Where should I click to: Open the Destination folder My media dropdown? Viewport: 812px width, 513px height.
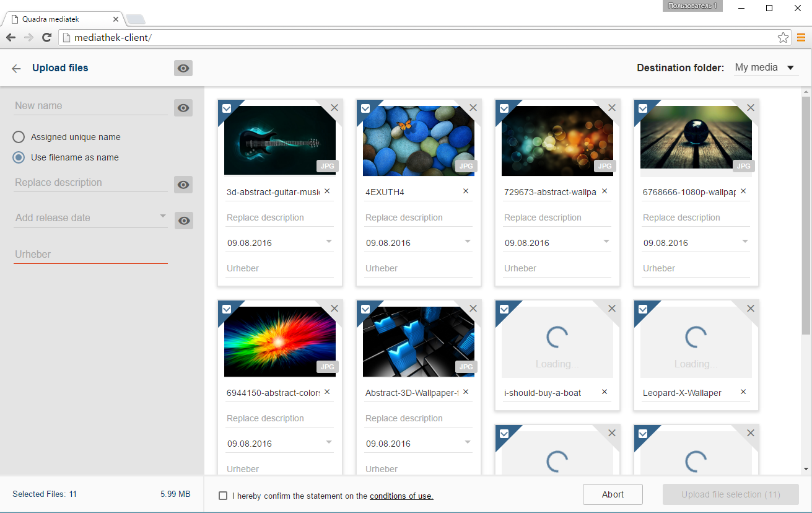766,68
